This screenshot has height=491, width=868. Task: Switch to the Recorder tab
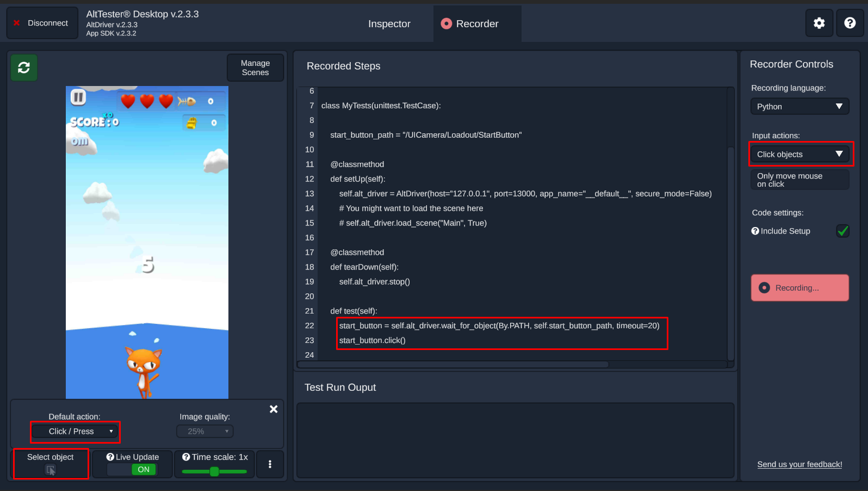click(477, 24)
